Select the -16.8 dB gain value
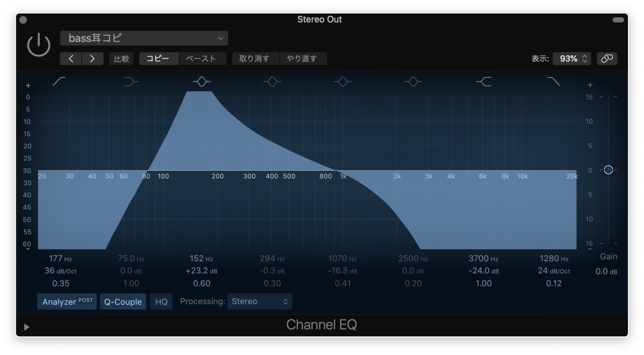This screenshot has height=355, width=644. click(342, 271)
